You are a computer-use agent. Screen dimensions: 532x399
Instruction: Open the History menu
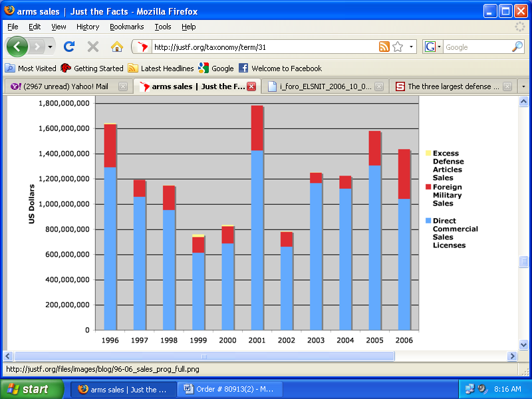click(x=88, y=27)
